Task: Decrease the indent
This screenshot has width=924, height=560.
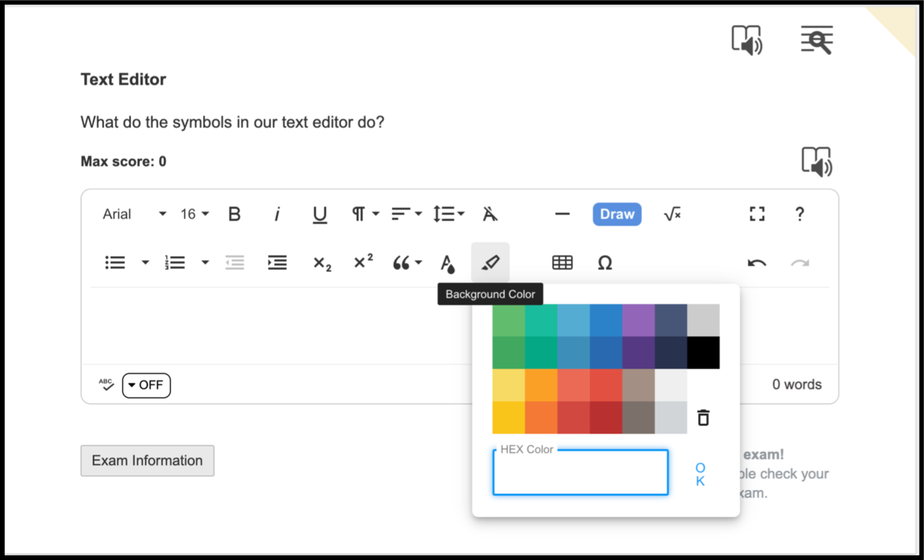Action: (235, 263)
